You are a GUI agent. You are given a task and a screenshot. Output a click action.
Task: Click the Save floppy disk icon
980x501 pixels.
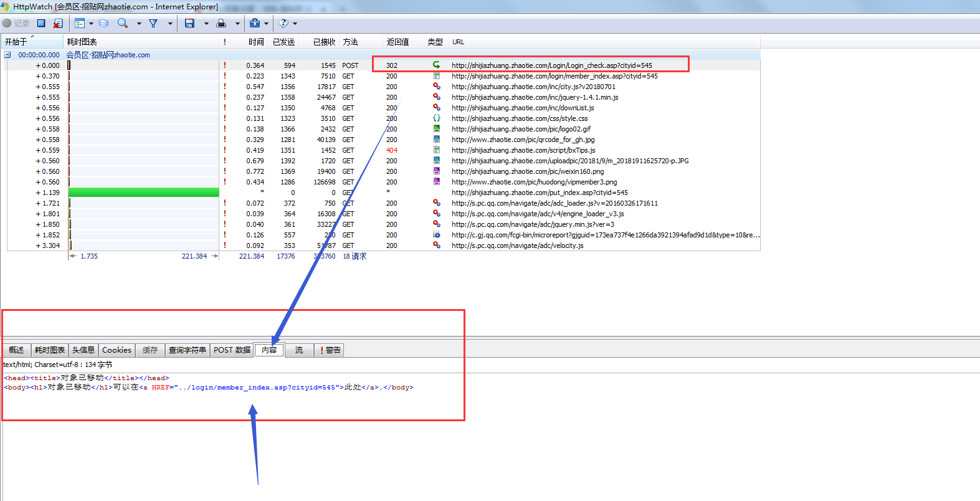pos(189,23)
